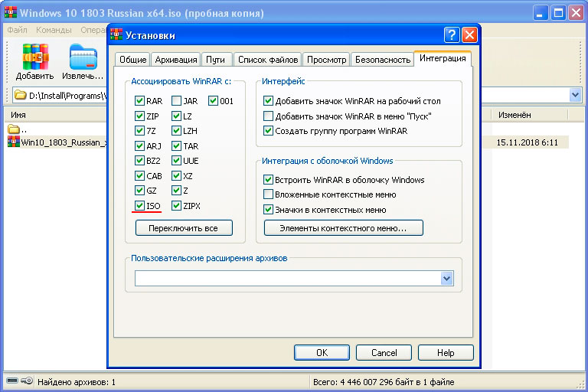Screen dimensions: 588x392
Task: Open the Команды menu in WinRAR window
Action: coord(54,30)
